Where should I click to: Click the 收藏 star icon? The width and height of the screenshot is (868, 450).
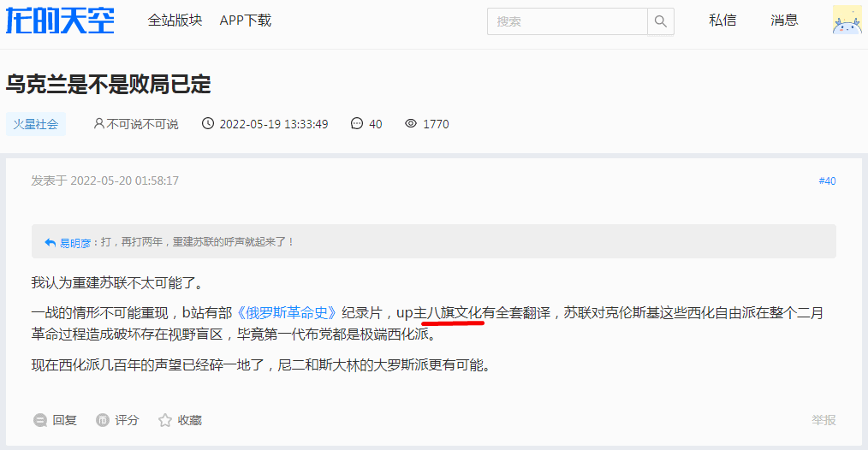[x=165, y=420]
